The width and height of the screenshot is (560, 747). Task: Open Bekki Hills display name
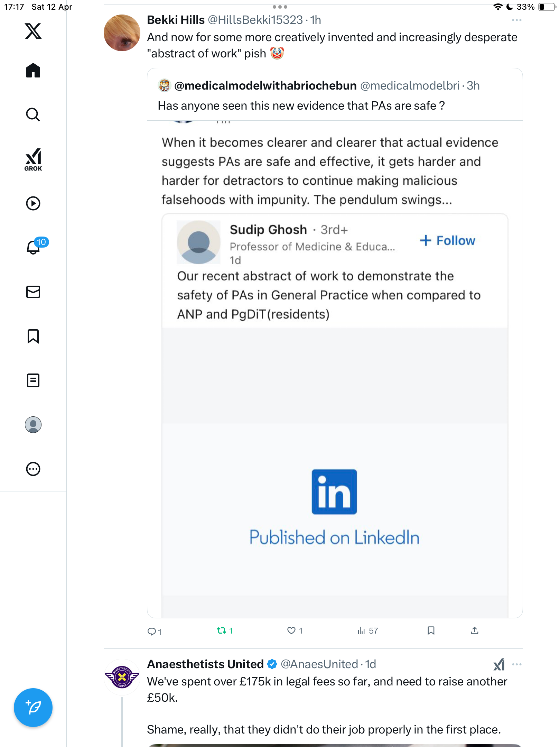click(176, 20)
